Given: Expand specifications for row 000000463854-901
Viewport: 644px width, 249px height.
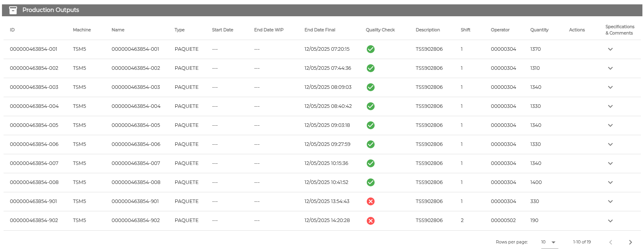Looking at the screenshot, I should (x=610, y=201).
